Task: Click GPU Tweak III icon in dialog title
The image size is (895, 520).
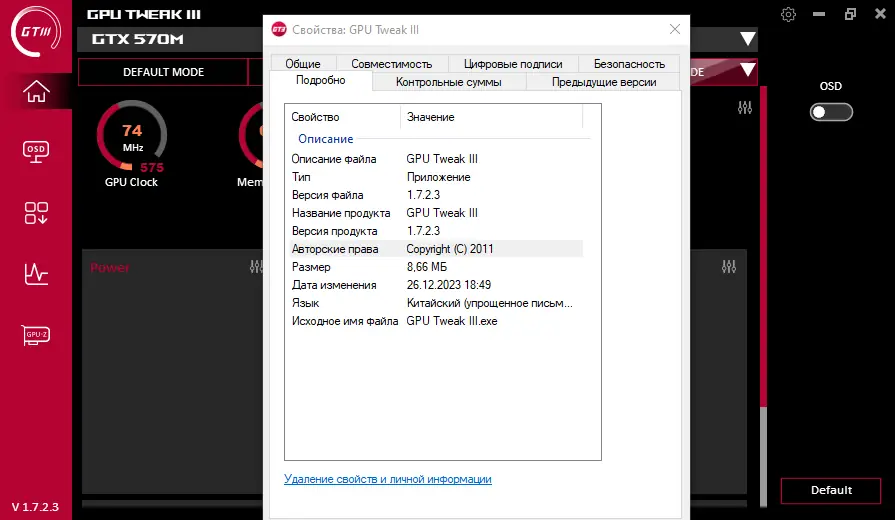Action: [x=279, y=30]
